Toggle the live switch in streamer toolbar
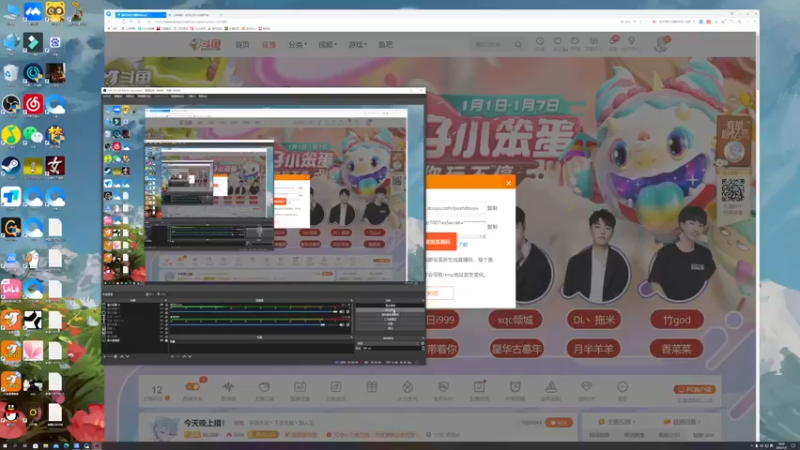The image size is (800, 450). [193, 386]
